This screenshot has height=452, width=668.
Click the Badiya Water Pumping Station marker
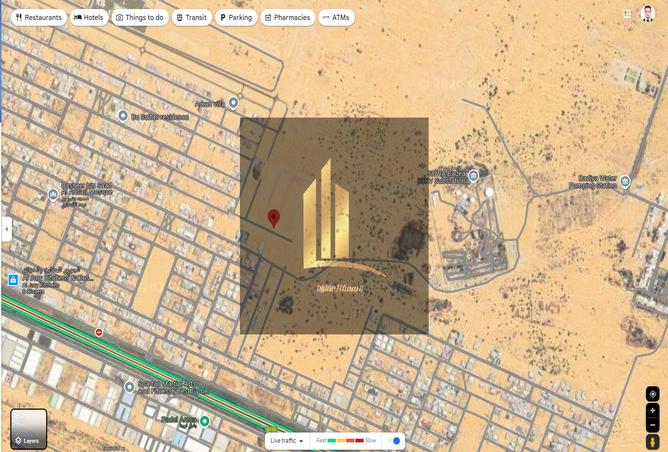coord(625,182)
